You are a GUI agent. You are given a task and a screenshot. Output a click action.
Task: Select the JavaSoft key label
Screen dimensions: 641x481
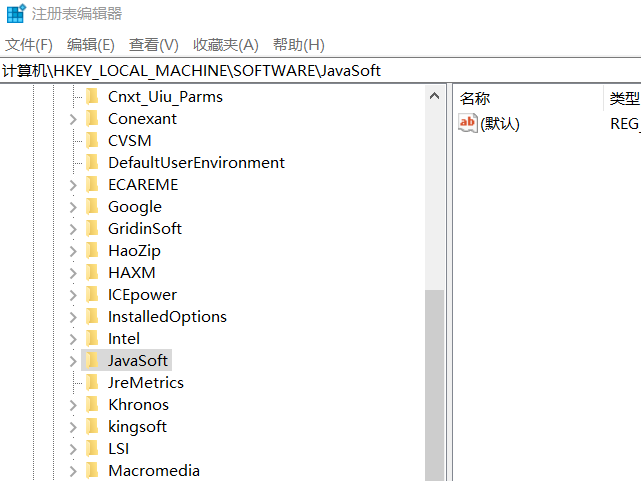tap(138, 360)
